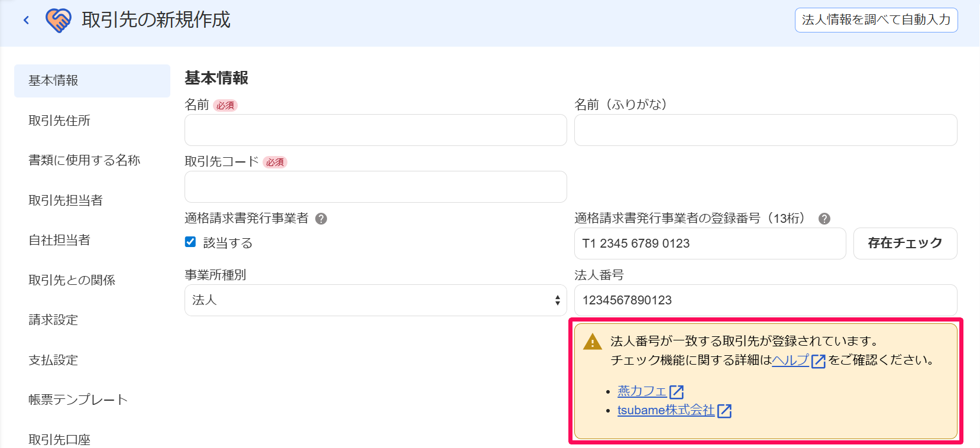Click external link icon next to ヘルプ
980x448 pixels.
coord(819,361)
